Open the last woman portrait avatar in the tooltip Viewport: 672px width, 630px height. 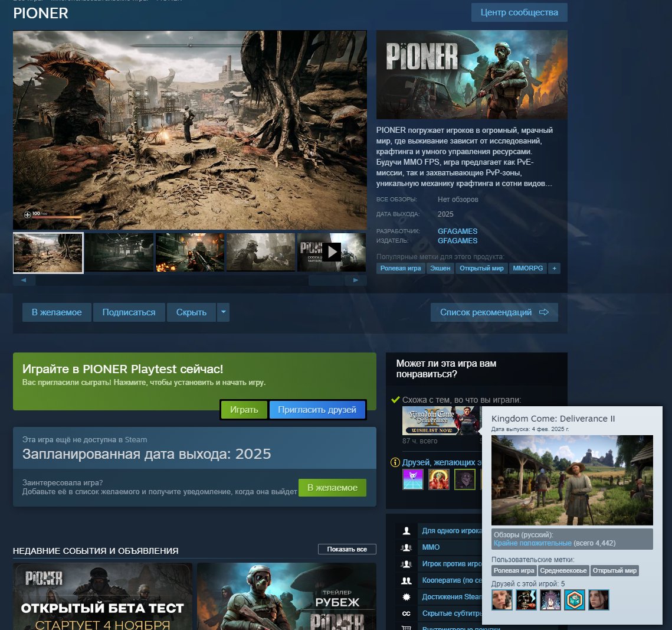pos(599,600)
